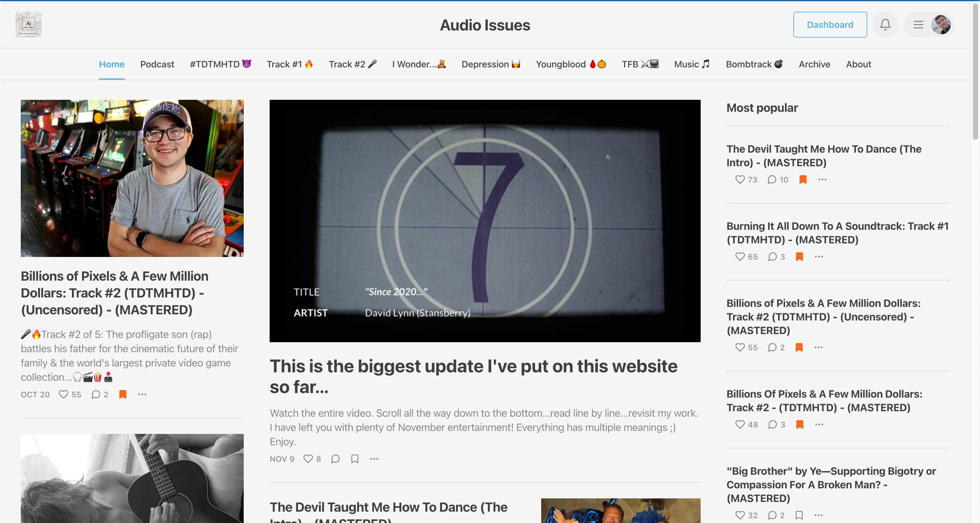This screenshot has width=980, height=523.
Task: Open more options for The Devil Taught Me
Action: (822, 180)
